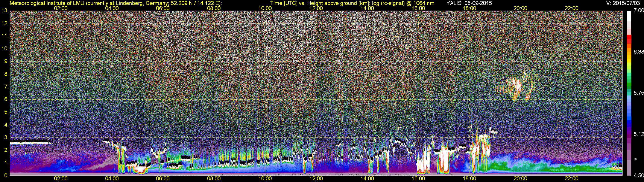Viewport: 644px width, 182px height.
Task: Click the "04:00" label on the bottom time axis
Action: coord(112,179)
